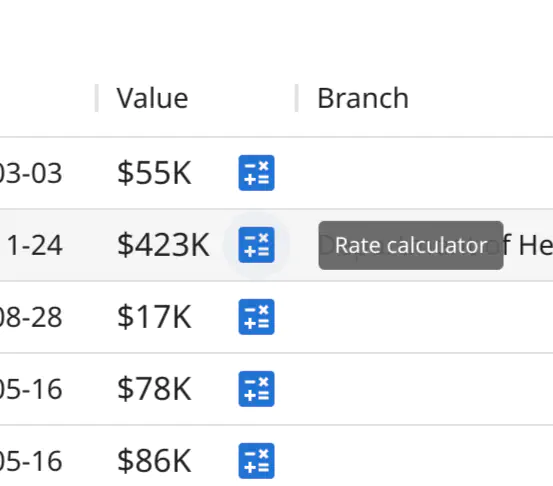The image size is (553, 486).
Task: Click the date cell ending 03-03
Action: (x=31, y=173)
